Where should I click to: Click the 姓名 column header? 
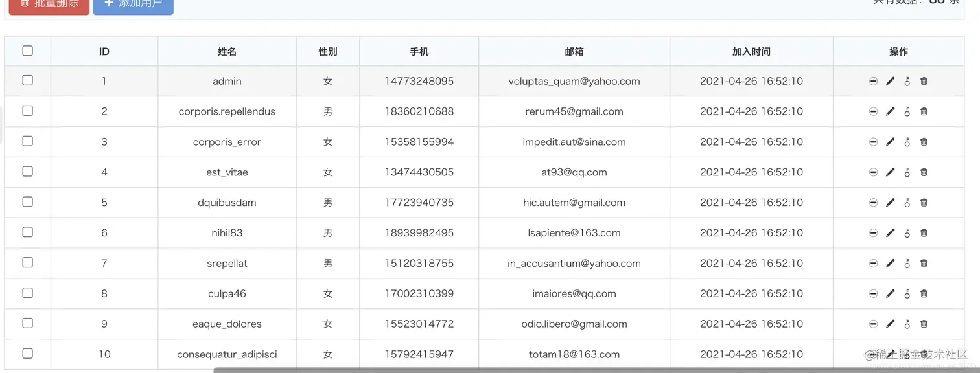tap(227, 51)
